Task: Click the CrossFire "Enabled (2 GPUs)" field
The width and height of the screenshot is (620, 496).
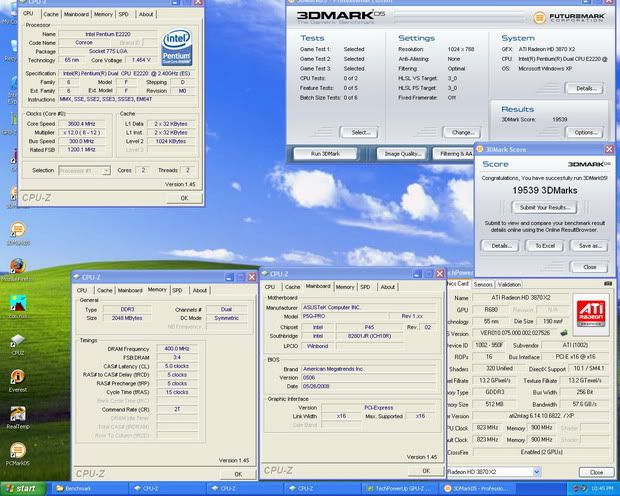Action: [x=541, y=452]
